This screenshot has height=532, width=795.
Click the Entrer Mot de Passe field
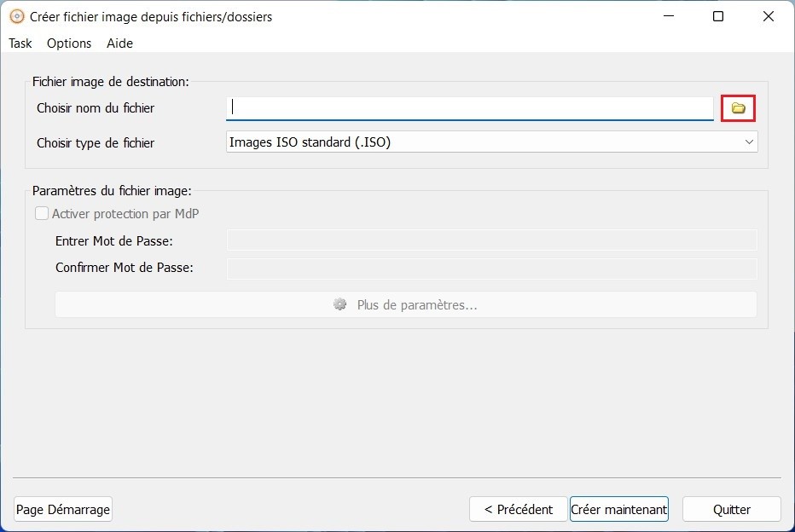(491, 240)
